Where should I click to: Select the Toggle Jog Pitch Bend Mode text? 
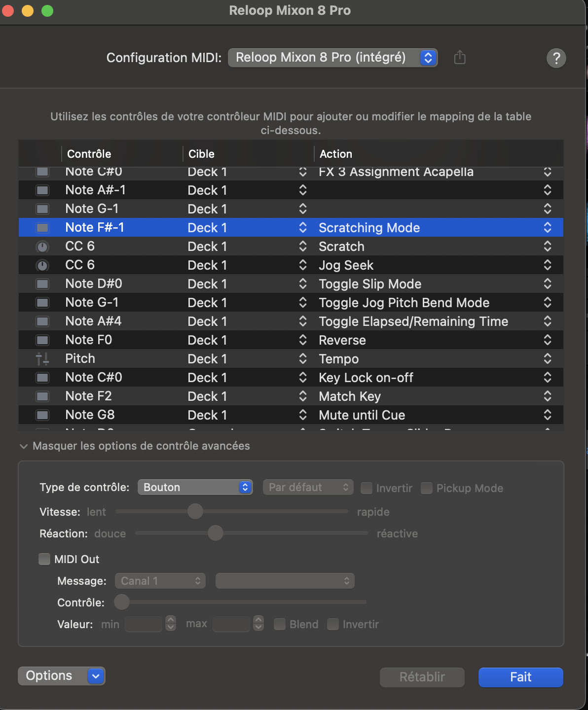[404, 303]
